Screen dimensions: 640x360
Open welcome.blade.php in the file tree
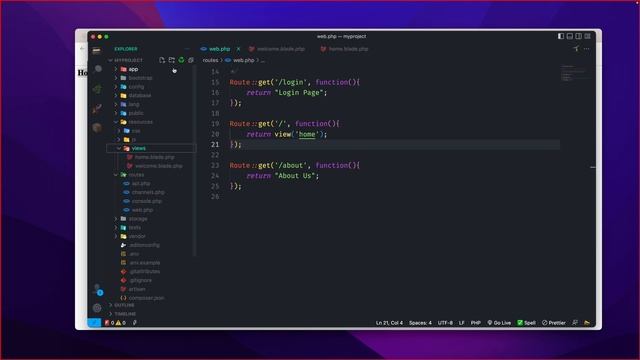pos(159,166)
